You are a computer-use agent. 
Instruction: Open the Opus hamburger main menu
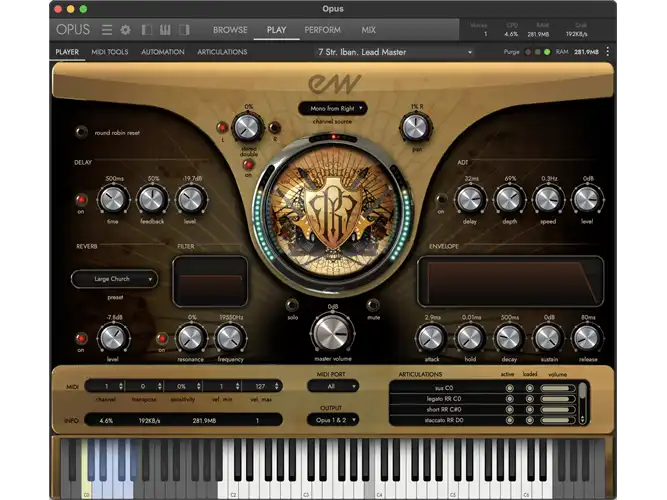(x=107, y=30)
